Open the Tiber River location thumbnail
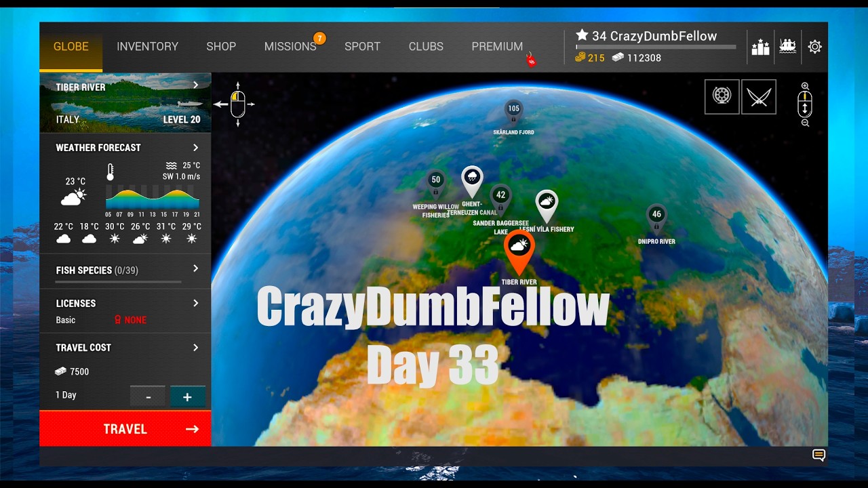 pyautogui.click(x=125, y=103)
